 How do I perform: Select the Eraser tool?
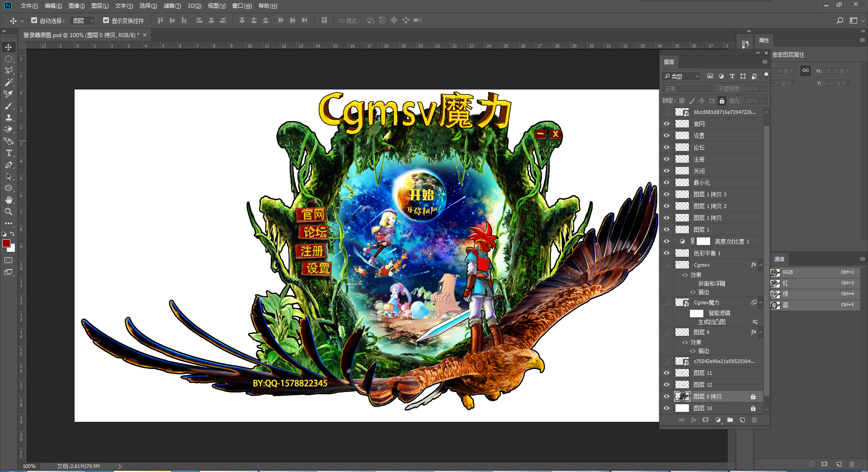9,129
